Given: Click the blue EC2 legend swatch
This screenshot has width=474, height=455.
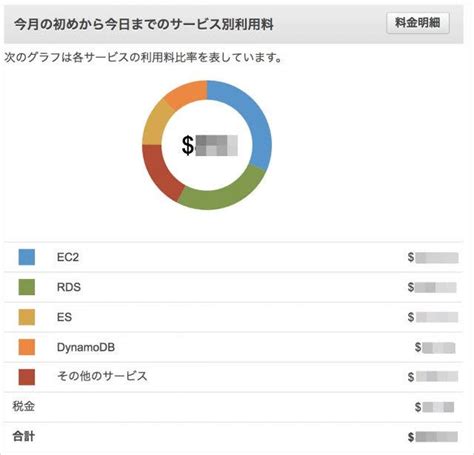Looking at the screenshot, I should [x=27, y=257].
